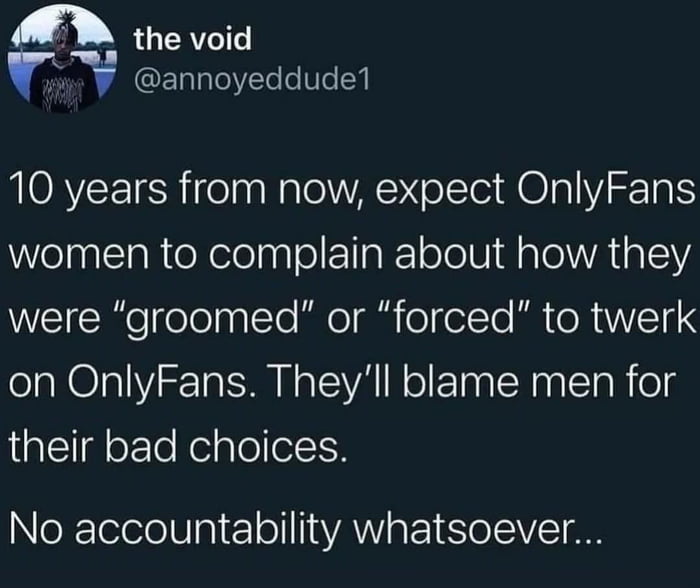
Task: Click 'on OnlyFans.' in fourth line
Action: (133, 386)
